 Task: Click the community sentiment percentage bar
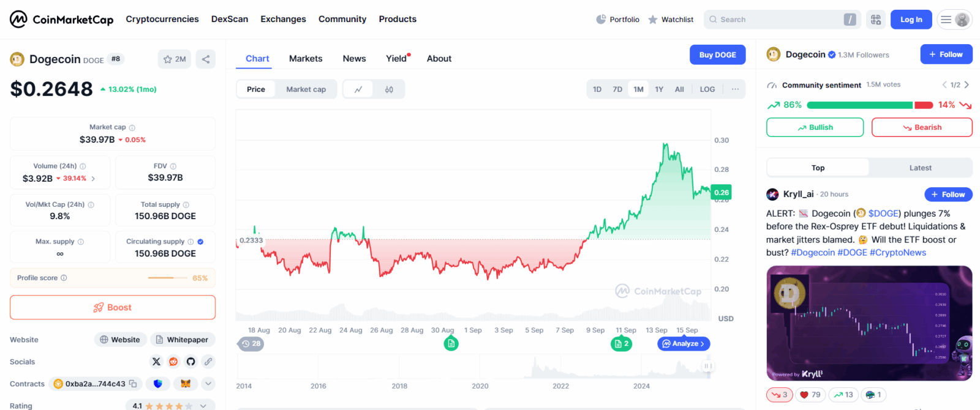click(870, 105)
